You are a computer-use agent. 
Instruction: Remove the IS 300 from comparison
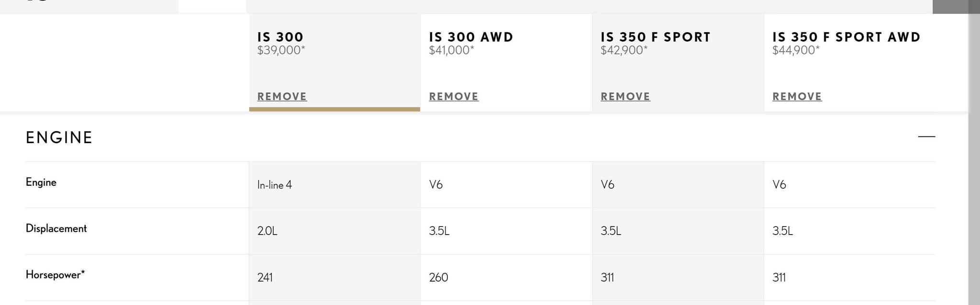282,97
